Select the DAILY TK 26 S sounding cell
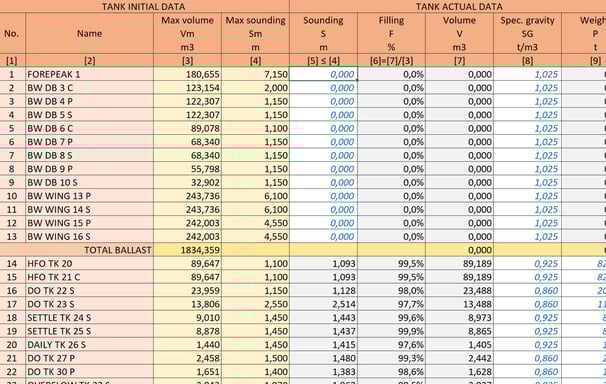Image resolution: width=606 pixels, height=384 pixels. click(x=323, y=345)
